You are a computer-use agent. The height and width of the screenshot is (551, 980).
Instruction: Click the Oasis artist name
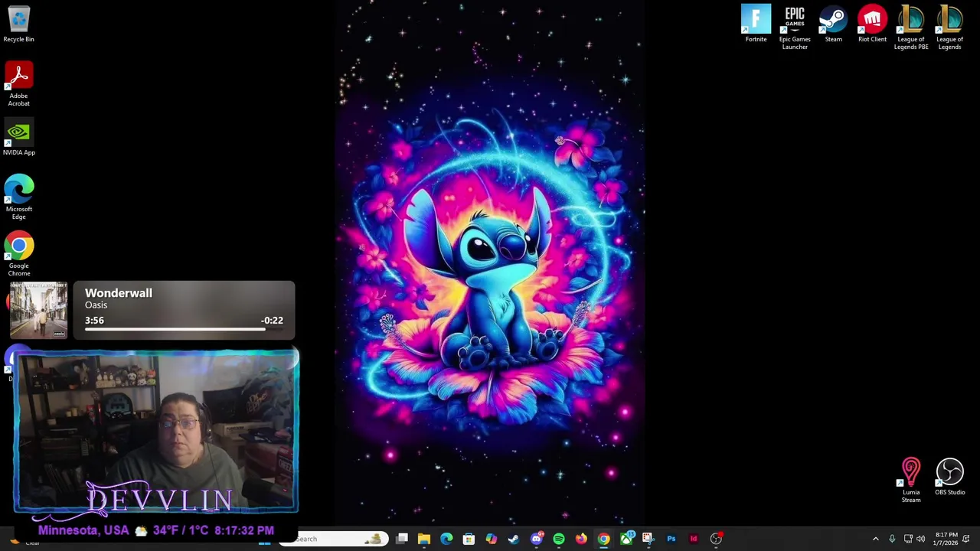point(96,305)
